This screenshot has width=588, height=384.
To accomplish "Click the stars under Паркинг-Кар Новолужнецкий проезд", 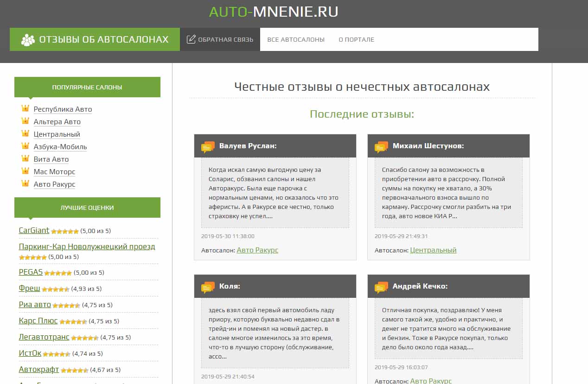I will click(33, 257).
